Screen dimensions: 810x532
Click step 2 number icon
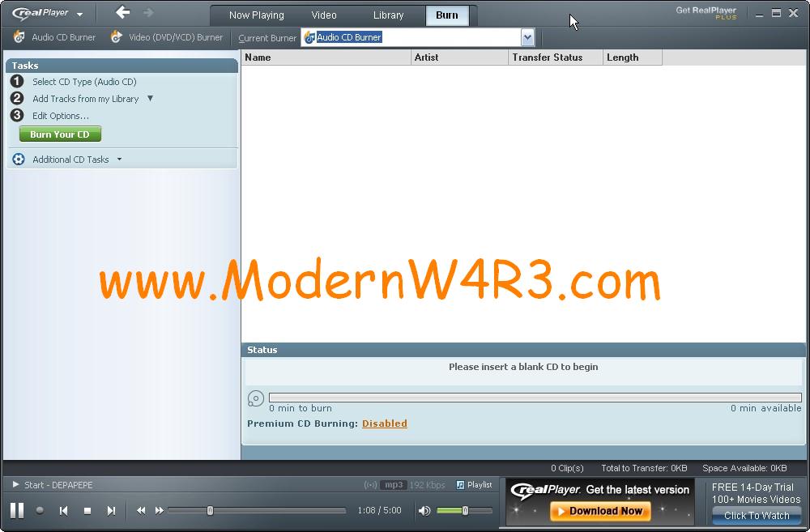click(x=17, y=98)
